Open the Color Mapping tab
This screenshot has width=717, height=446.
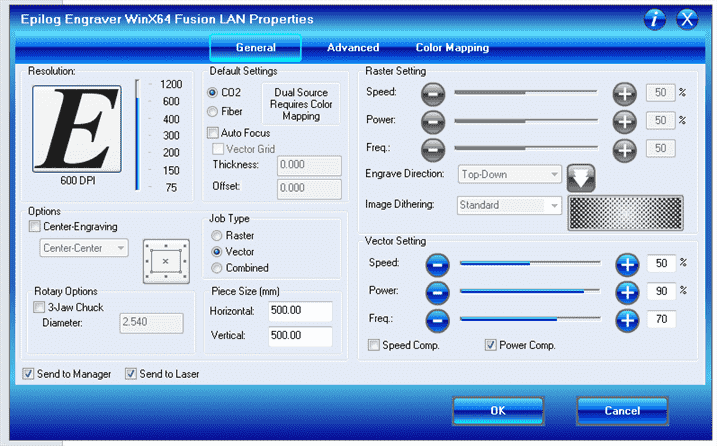(x=452, y=48)
